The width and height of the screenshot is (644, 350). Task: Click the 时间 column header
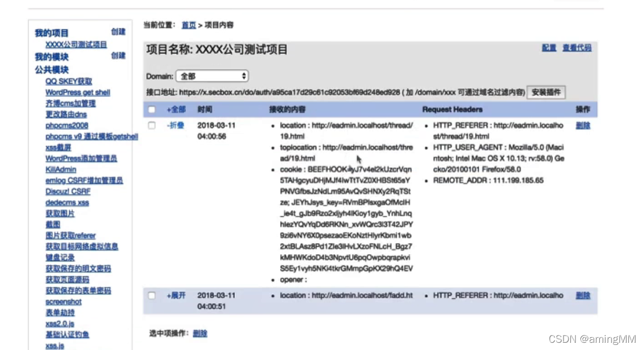[205, 110]
